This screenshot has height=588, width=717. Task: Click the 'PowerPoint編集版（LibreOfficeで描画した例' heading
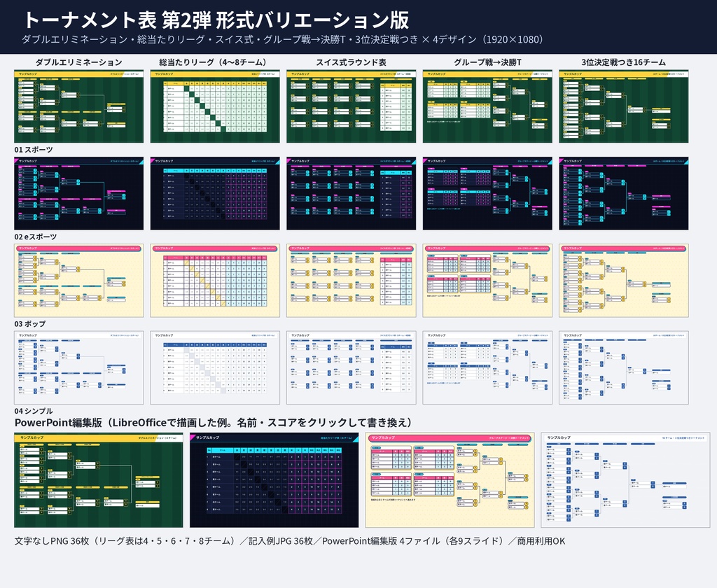[214, 423]
